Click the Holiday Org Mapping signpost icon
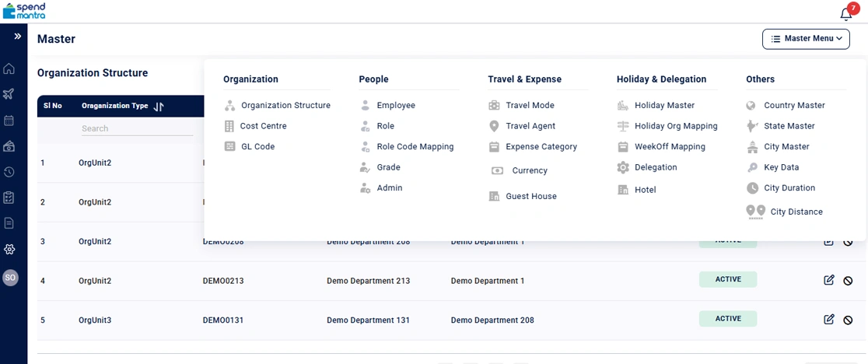The height and width of the screenshot is (364, 868). [623, 126]
